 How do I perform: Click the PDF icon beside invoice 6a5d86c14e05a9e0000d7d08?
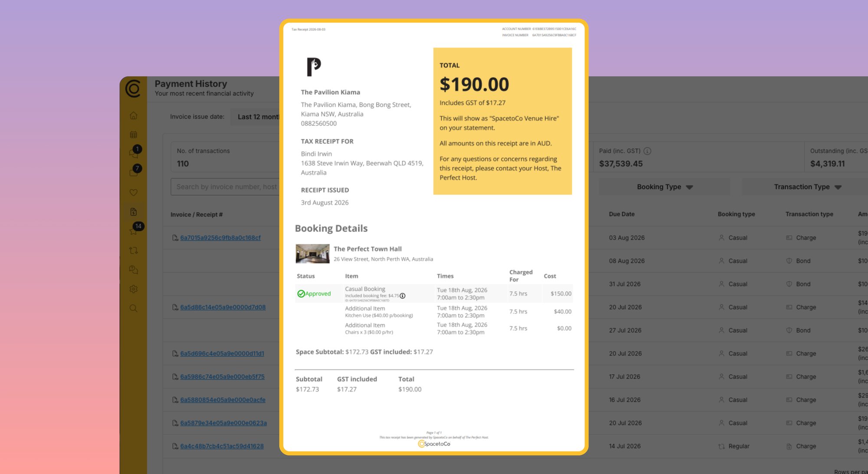click(175, 307)
